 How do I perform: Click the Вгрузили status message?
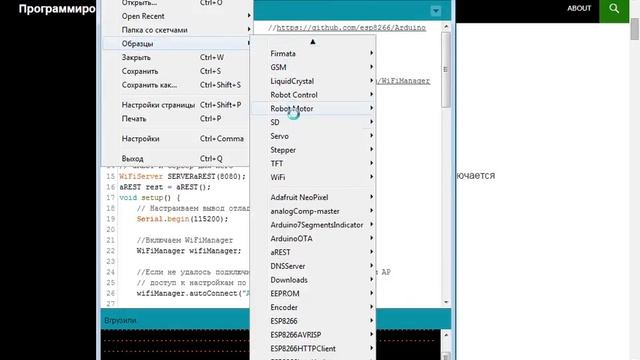click(120, 320)
